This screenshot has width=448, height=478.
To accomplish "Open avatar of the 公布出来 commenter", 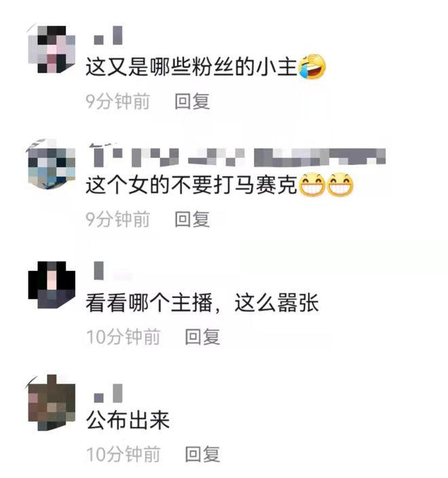I will click(52, 403).
